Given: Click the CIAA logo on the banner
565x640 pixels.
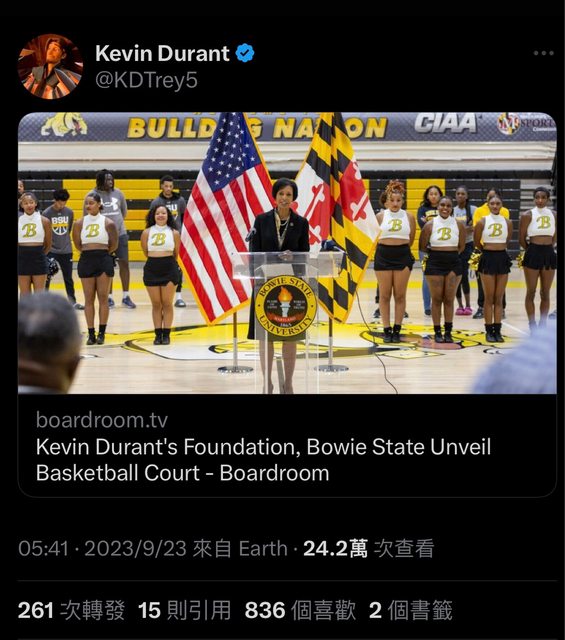Looking at the screenshot, I should tap(445, 122).
